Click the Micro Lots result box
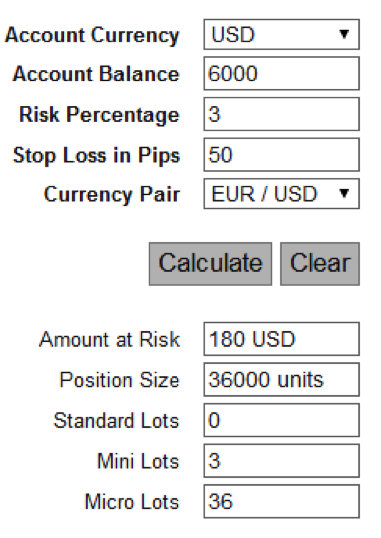 tap(281, 501)
